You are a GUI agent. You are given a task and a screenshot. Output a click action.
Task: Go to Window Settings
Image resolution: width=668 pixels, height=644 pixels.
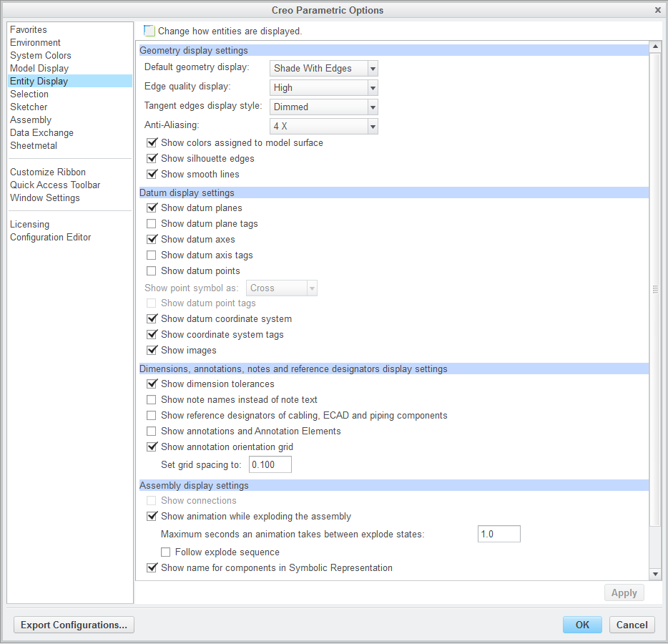coord(45,197)
